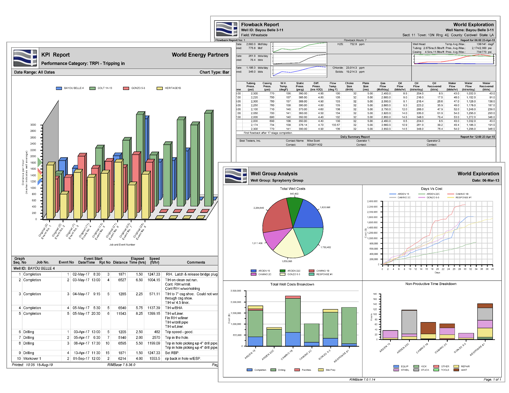
Task: Click the wave logo in the KPI Report header
Action: click(25, 58)
